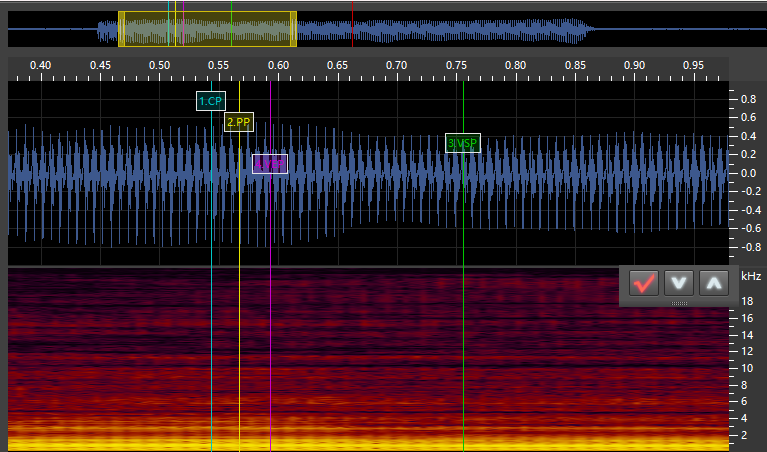Viewport: 767px width, 452px height.
Task: Select the 3.VSP marker label
Action: pos(462,143)
